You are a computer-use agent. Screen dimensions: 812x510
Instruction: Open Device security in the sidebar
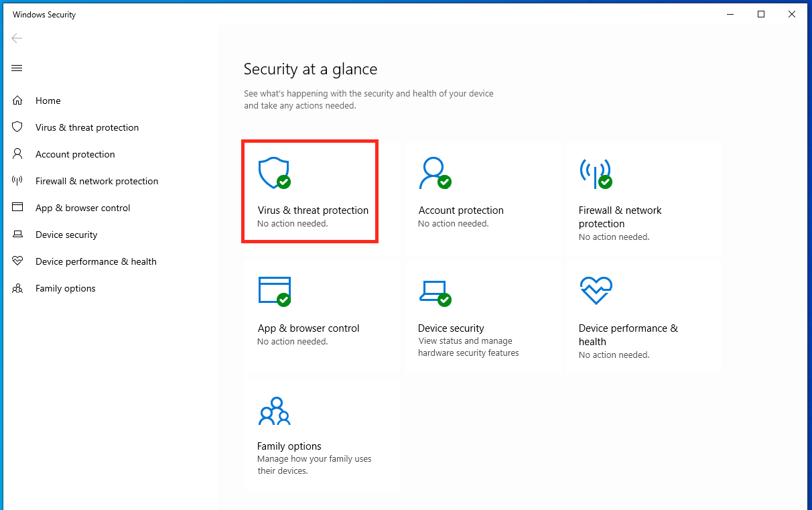66,235
